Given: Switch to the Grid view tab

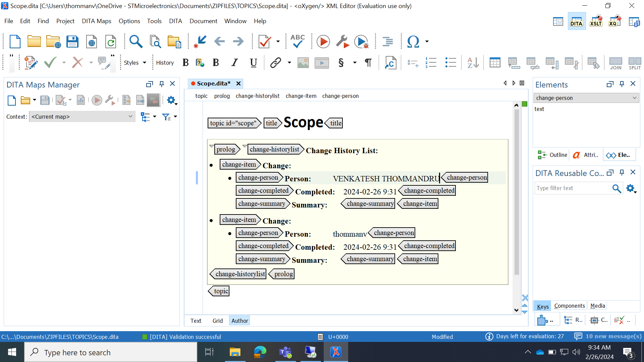Looking at the screenshot, I should (216, 320).
